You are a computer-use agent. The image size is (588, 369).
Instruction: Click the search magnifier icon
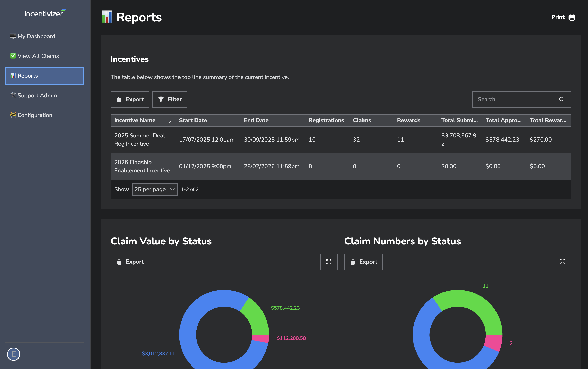click(561, 99)
